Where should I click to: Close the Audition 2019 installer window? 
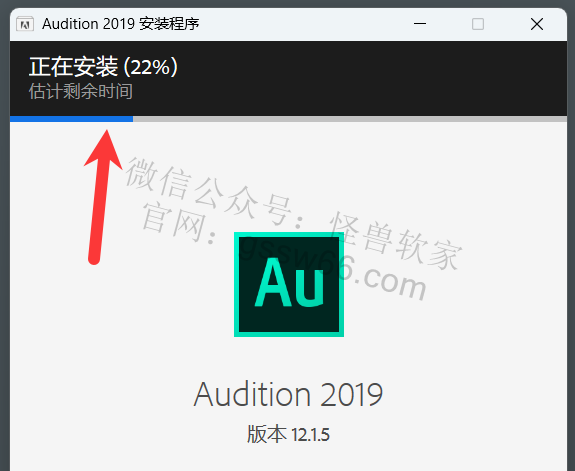click(536, 24)
